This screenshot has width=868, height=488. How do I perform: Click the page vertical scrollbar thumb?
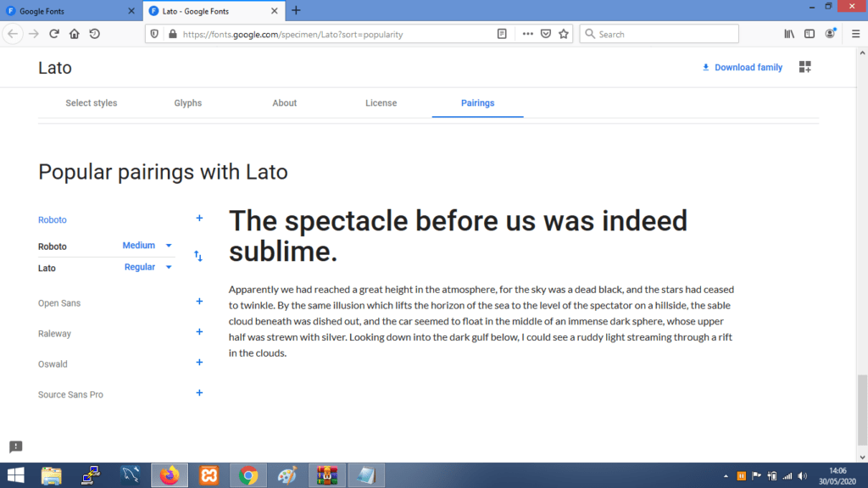(x=862, y=409)
